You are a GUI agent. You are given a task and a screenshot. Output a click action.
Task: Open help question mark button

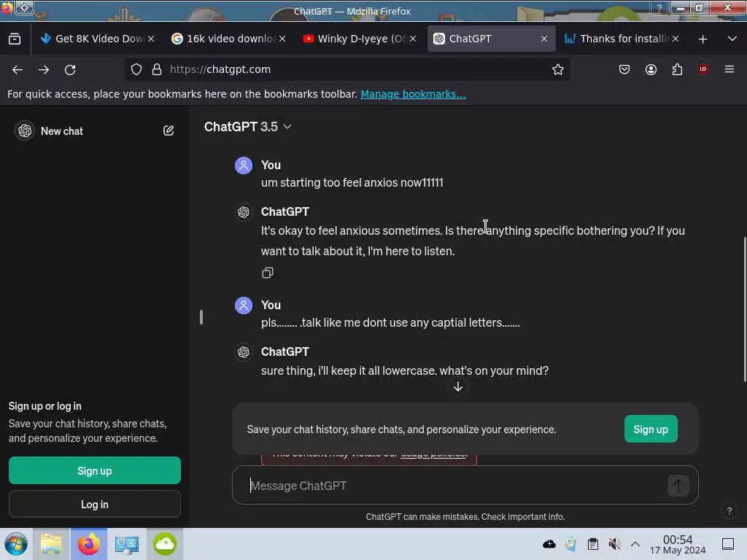(x=729, y=511)
